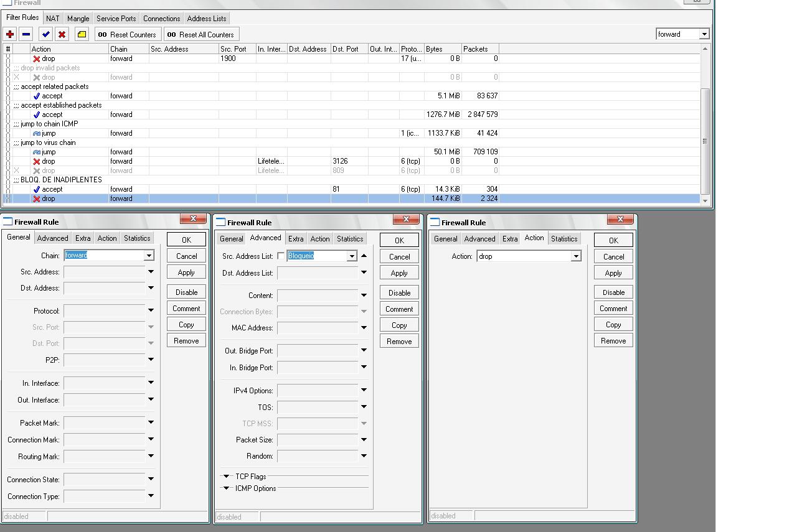Screen dimensions: 797x532
Task: Expand the Protocol field in the General dialog
Action: [151, 310]
